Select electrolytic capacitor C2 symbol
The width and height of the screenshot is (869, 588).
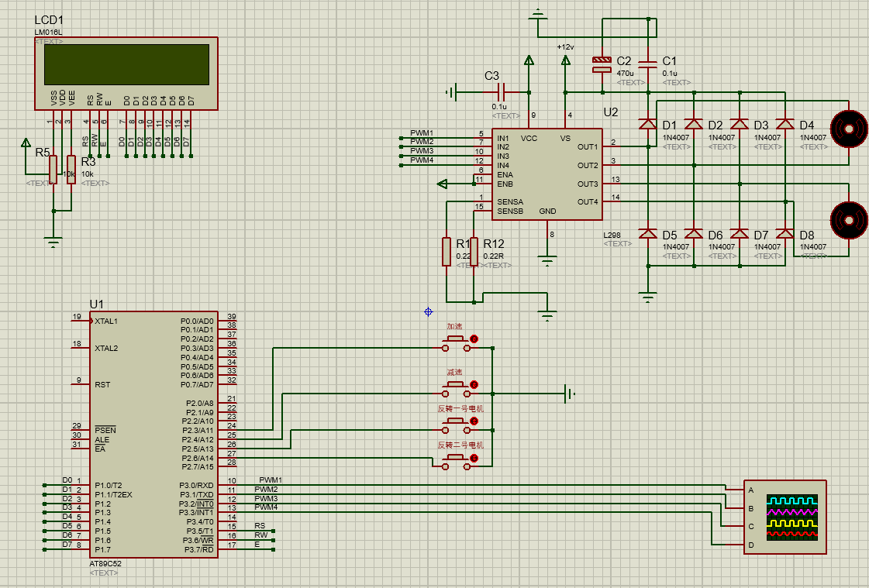[x=602, y=65]
